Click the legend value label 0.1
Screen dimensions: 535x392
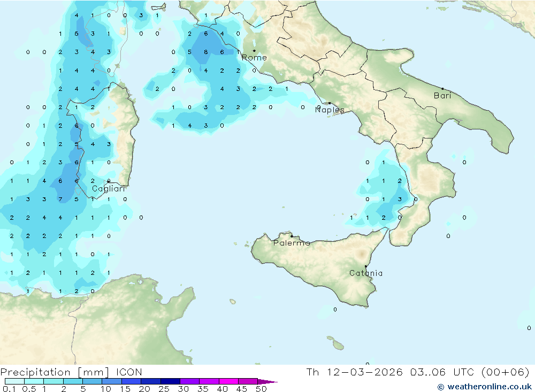click(10, 389)
